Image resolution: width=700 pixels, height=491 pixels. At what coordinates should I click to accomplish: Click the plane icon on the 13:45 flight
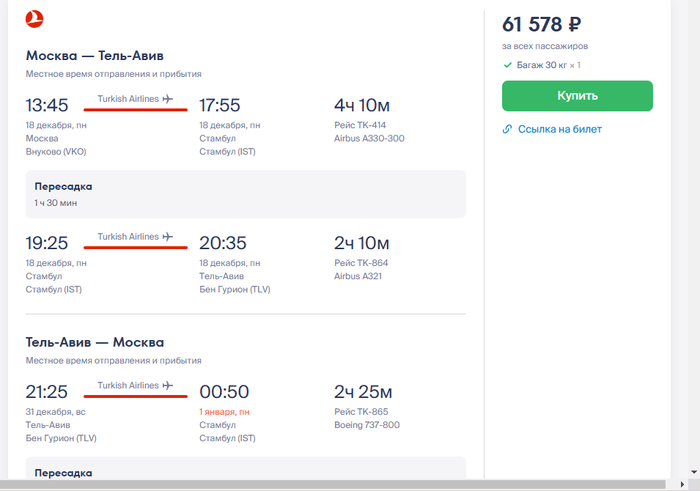(x=167, y=99)
